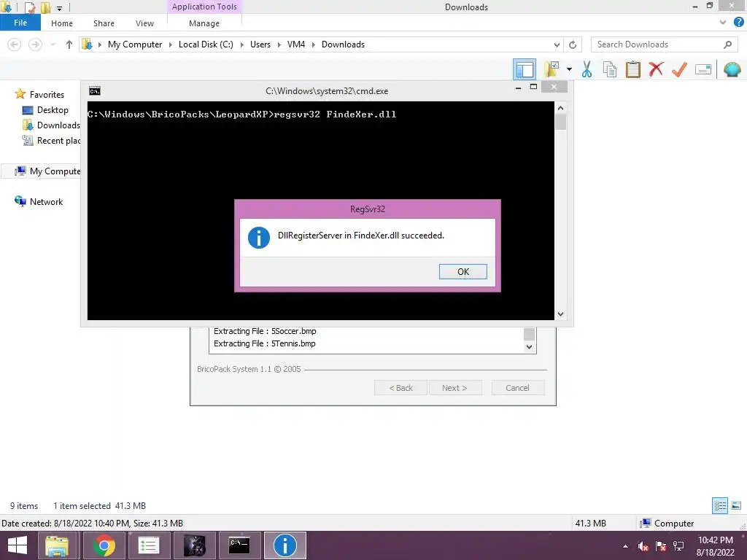Click the teal shell icon in toolbar
Viewport: 747px width, 560px height.
tap(732, 69)
